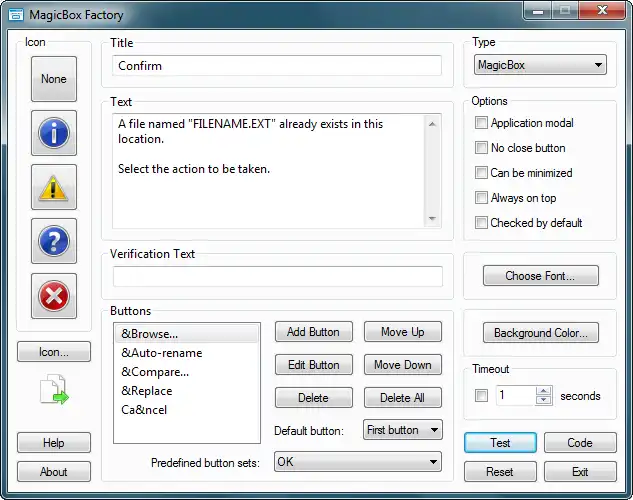
Task: Select Ca&ncel in the buttons list
Action: (x=187, y=410)
